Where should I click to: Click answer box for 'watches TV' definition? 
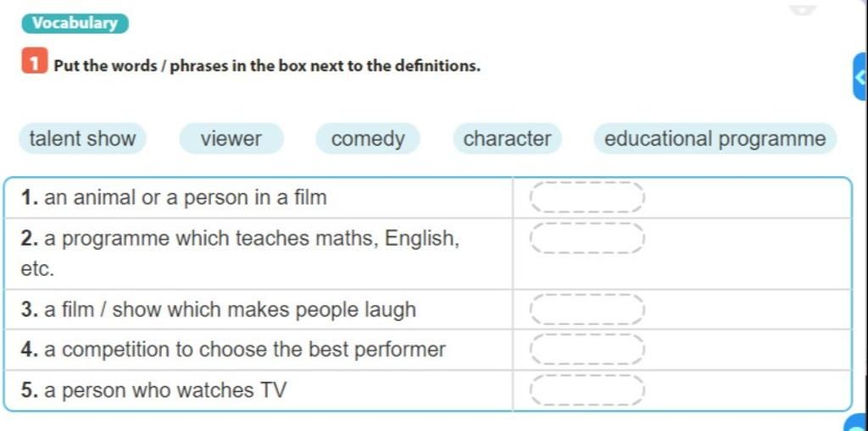point(587,390)
